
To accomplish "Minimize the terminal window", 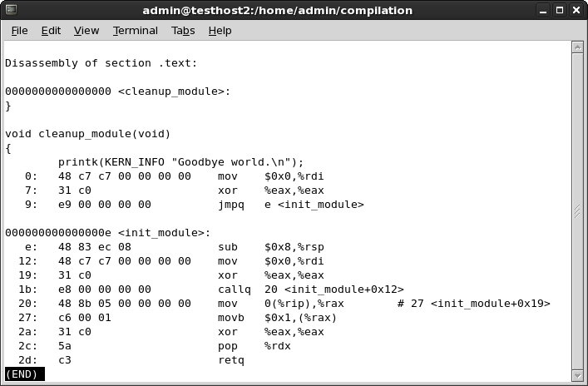I will tap(543, 11).
